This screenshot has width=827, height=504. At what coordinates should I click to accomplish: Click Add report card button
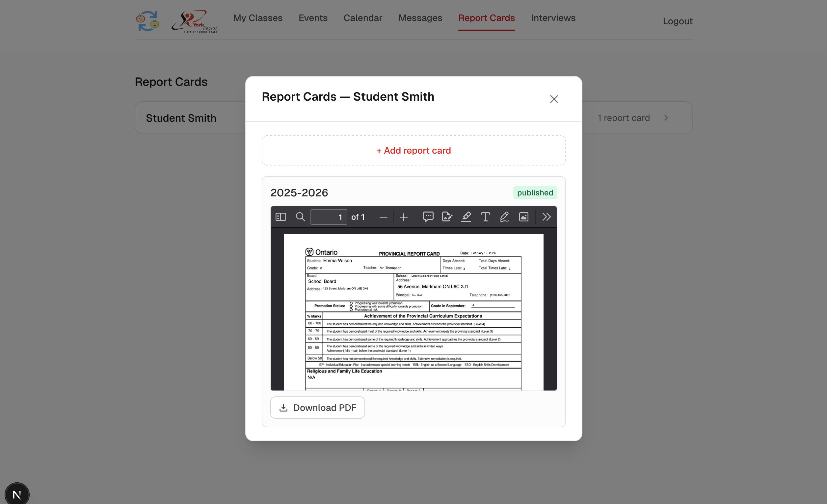pyautogui.click(x=414, y=151)
